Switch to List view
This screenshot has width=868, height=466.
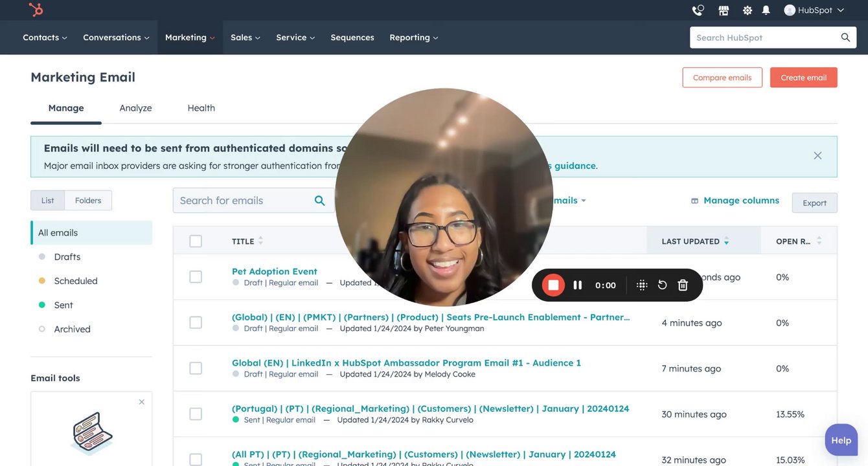click(48, 201)
